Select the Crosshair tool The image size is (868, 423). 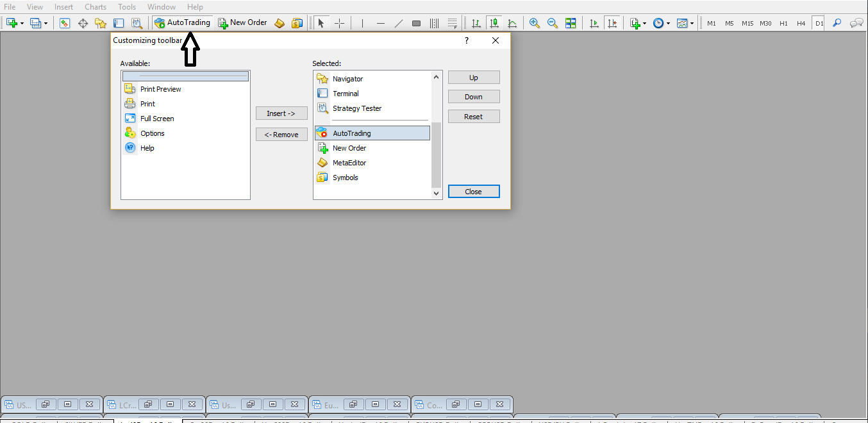point(339,23)
